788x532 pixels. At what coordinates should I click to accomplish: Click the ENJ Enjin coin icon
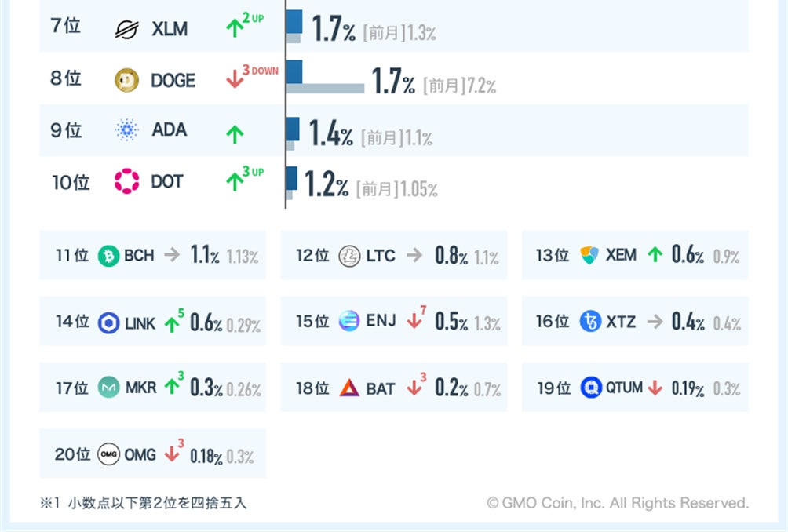tap(349, 321)
